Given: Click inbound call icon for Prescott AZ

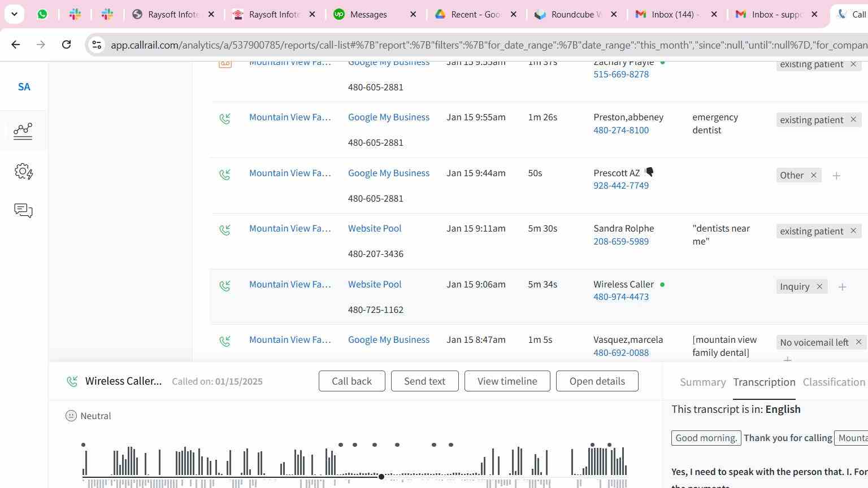Looking at the screenshot, I should [x=225, y=175].
